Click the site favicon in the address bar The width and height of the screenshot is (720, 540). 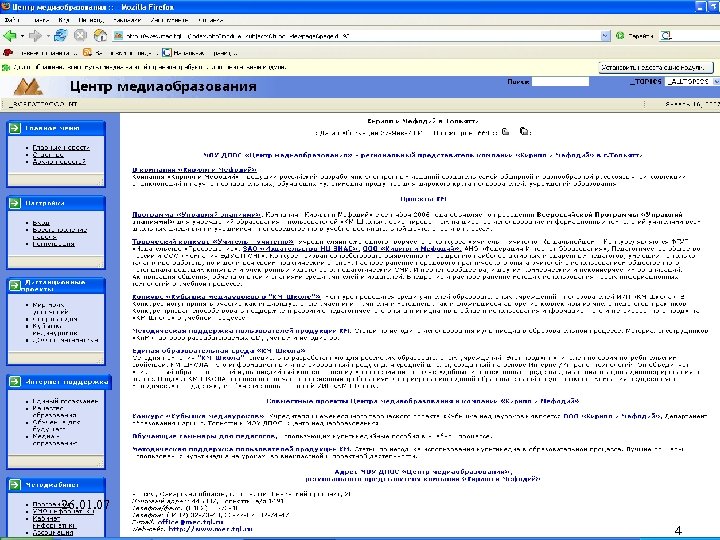pos(118,35)
